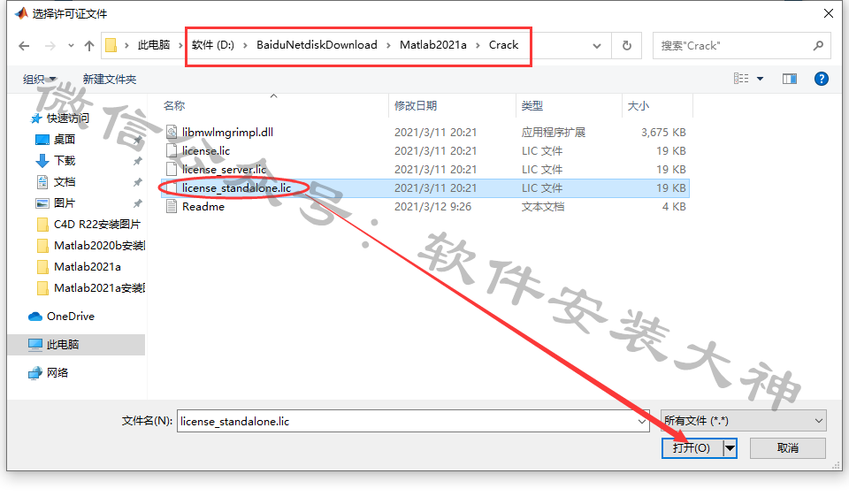The width and height of the screenshot is (849, 504).
Task: Open 下载 in the sidebar
Action: [65, 161]
